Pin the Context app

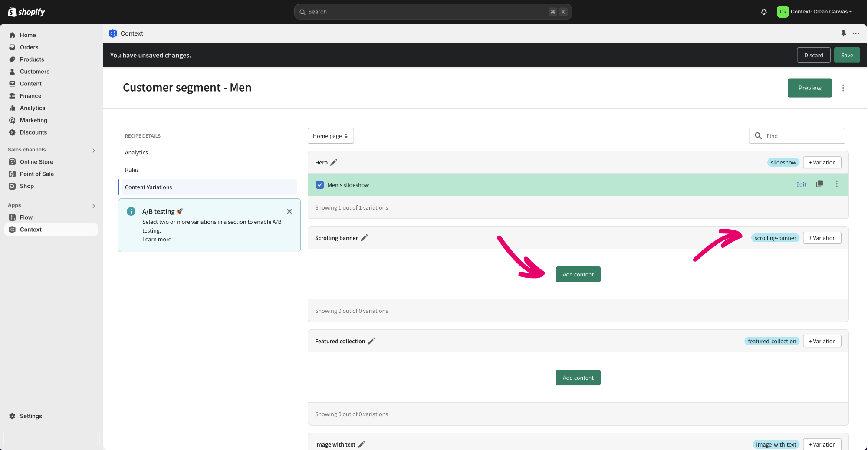click(x=843, y=33)
